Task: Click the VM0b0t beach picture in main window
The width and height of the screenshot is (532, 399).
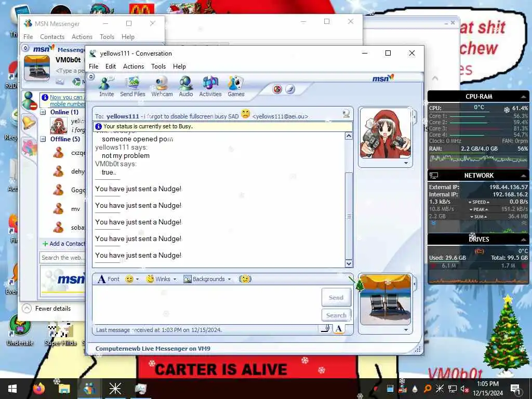Action: coord(37,68)
